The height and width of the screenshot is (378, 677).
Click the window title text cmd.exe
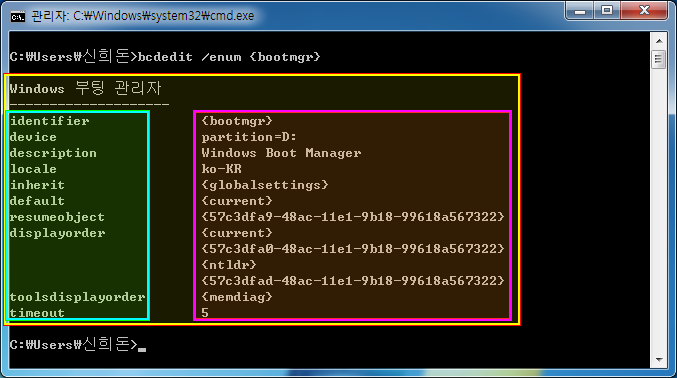(142, 16)
